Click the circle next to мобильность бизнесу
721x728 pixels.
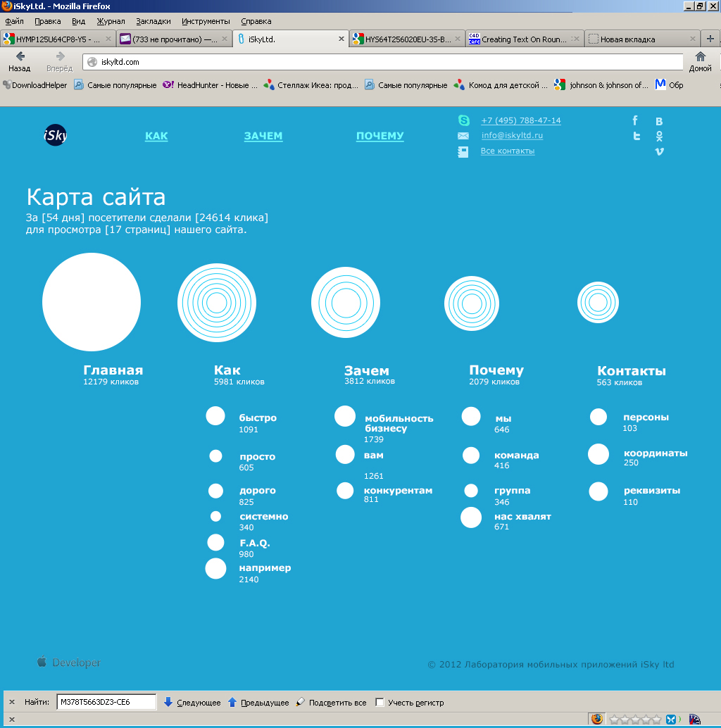pos(345,417)
